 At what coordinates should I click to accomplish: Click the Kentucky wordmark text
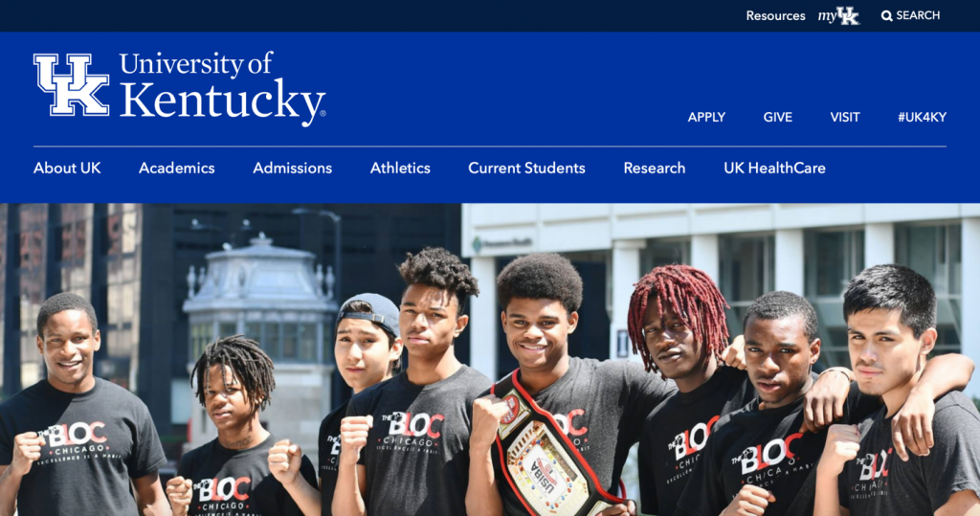[222, 101]
